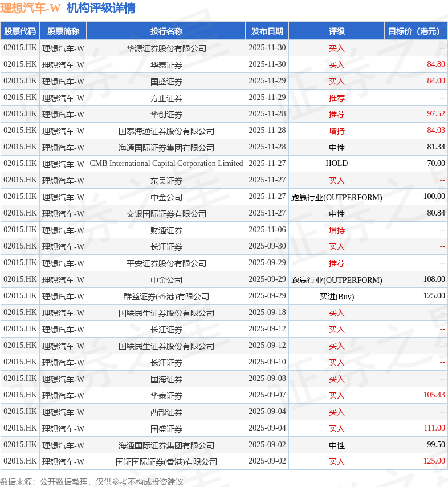Click 交银国际证券有限公司 cell
The image size is (448, 487).
click(166, 214)
